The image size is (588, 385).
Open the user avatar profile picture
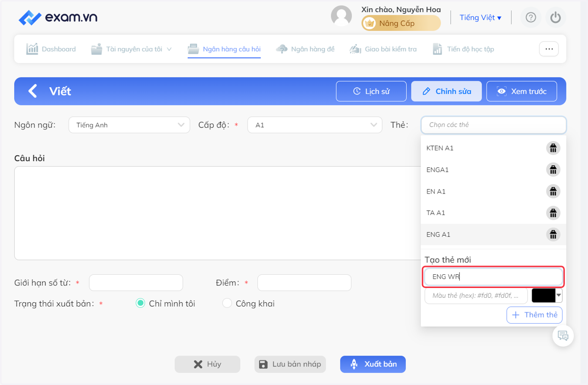tap(342, 16)
